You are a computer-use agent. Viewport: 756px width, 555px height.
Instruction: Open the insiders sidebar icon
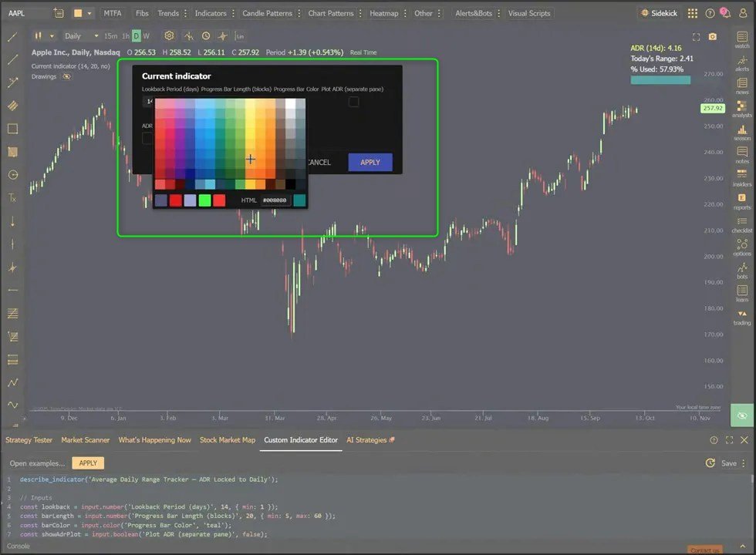click(x=742, y=178)
